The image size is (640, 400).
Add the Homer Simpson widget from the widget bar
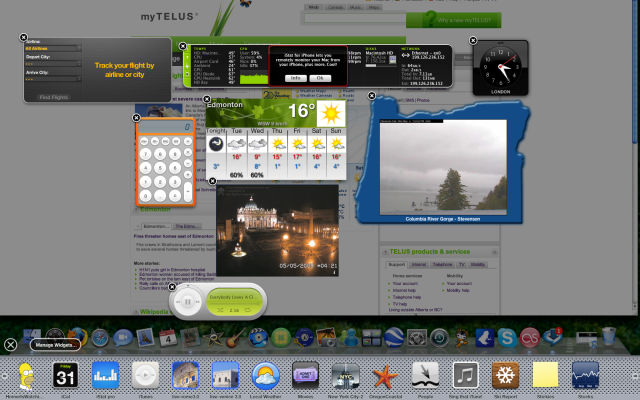(x=27, y=376)
